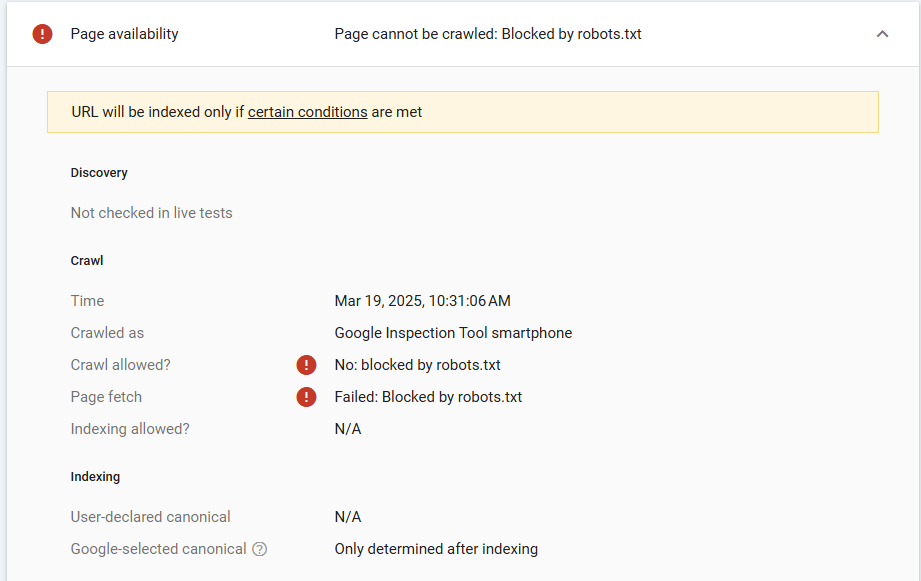The width and height of the screenshot is (921, 581).
Task: Click the Indexing section heading
Action: point(95,477)
